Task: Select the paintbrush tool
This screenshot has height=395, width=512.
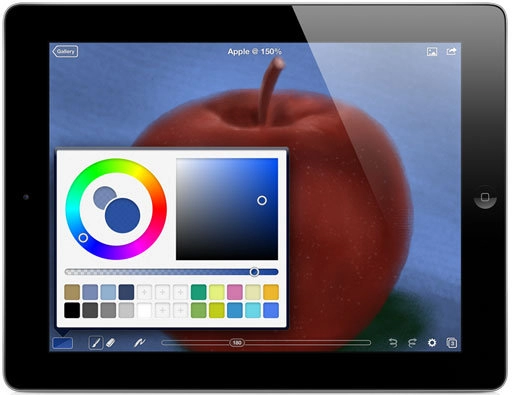Action: coord(96,343)
